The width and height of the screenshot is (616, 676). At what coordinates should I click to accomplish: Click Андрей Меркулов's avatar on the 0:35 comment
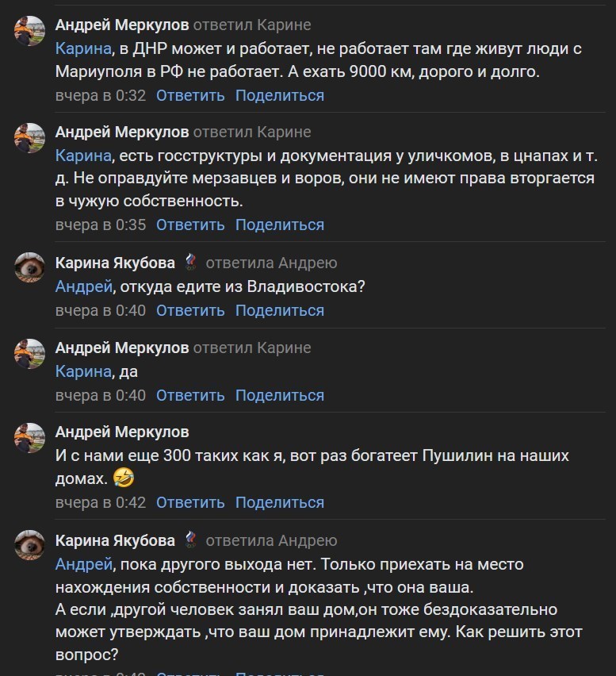coord(30,138)
